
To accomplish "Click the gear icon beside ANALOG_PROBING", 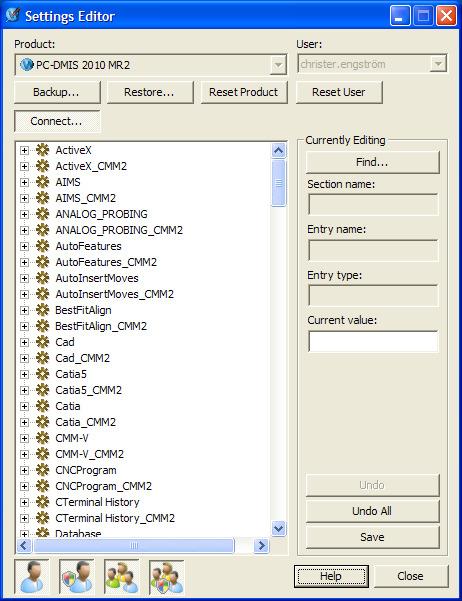I will (43, 214).
